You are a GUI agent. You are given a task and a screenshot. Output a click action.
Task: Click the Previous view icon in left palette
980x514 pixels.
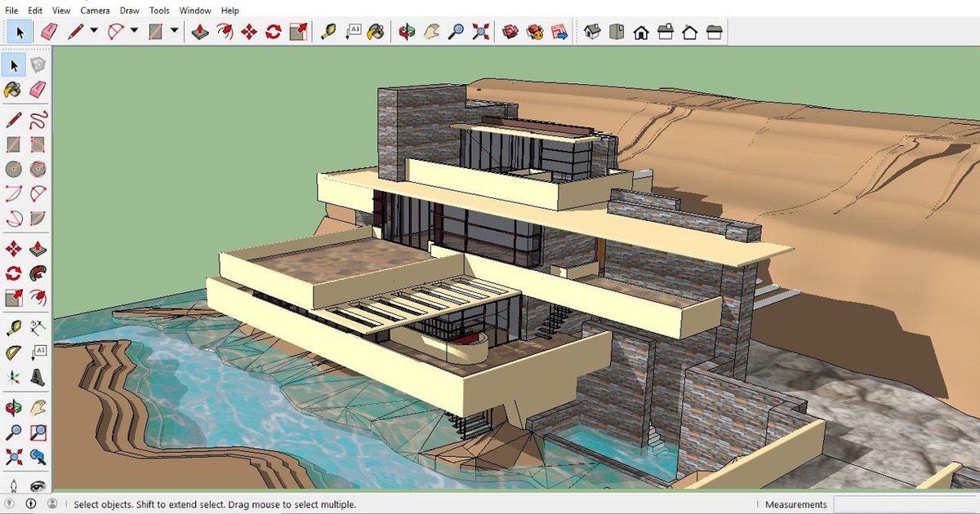point(38,456)
